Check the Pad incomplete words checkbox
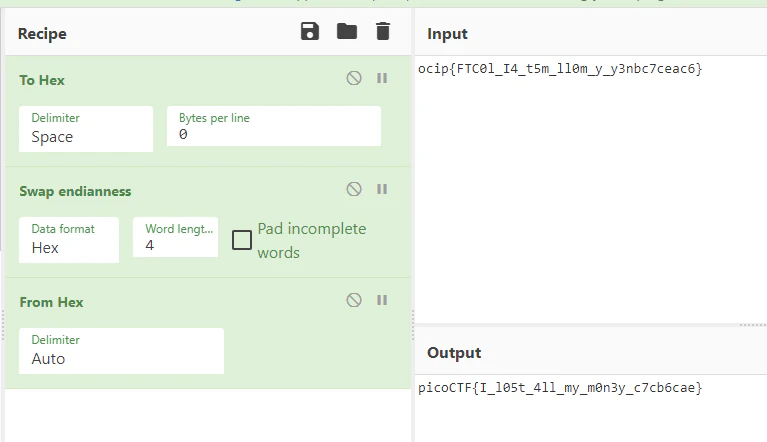 pyautogui.click(x=242, y=240)
